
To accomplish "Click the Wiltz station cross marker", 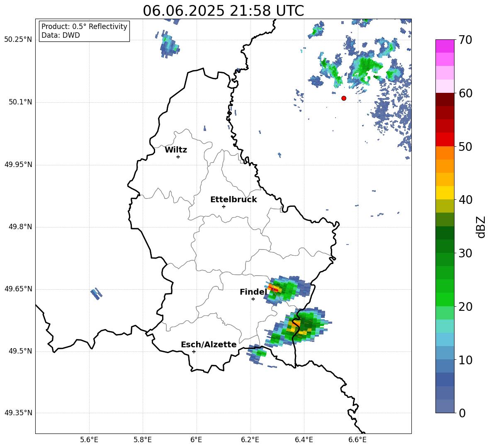I will click(x=178, y=157).
